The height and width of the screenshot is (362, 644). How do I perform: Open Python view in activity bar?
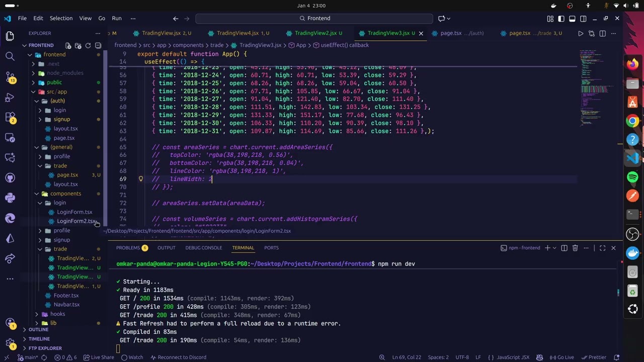[10, 198]
